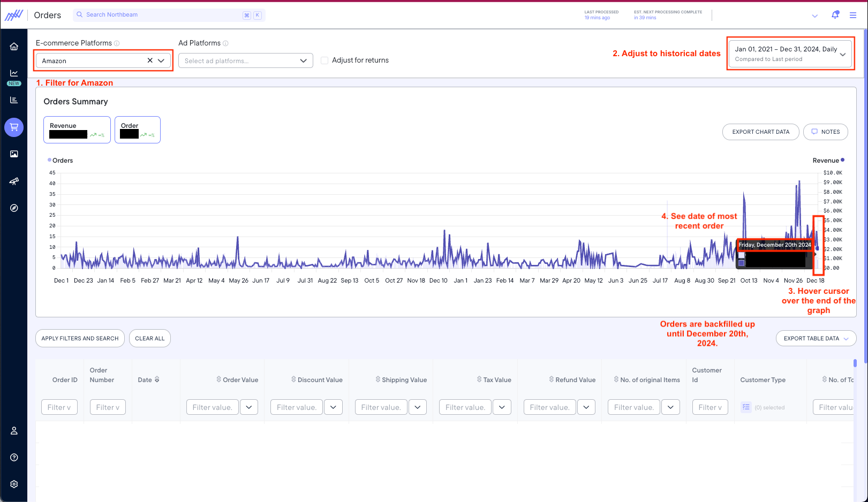The width and height of the screenshot is (868, 502).
Task: Click Export Chart Data button
Action: [761, 132]
